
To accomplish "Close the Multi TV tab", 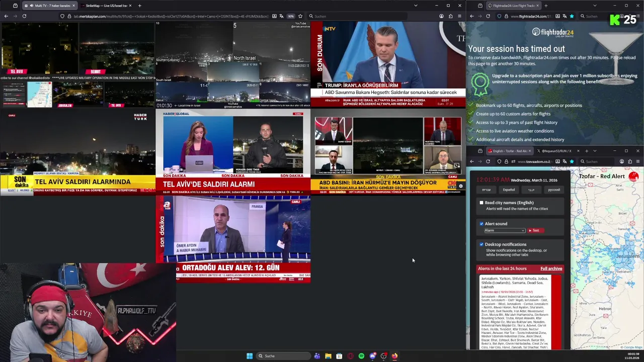I will click(73, 6).
